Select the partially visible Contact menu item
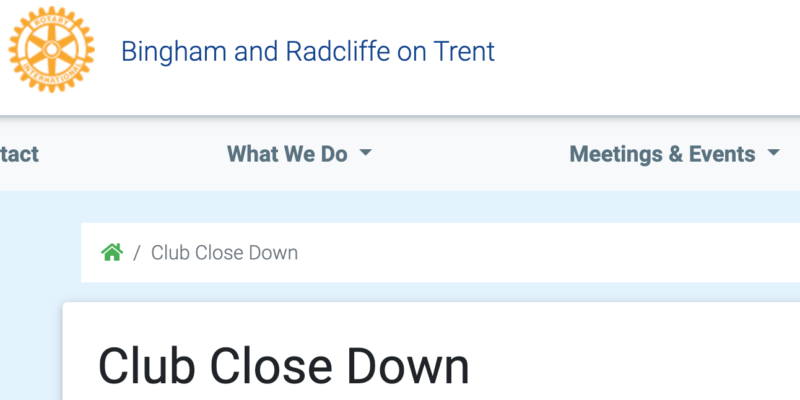 [x=19, y=154]
